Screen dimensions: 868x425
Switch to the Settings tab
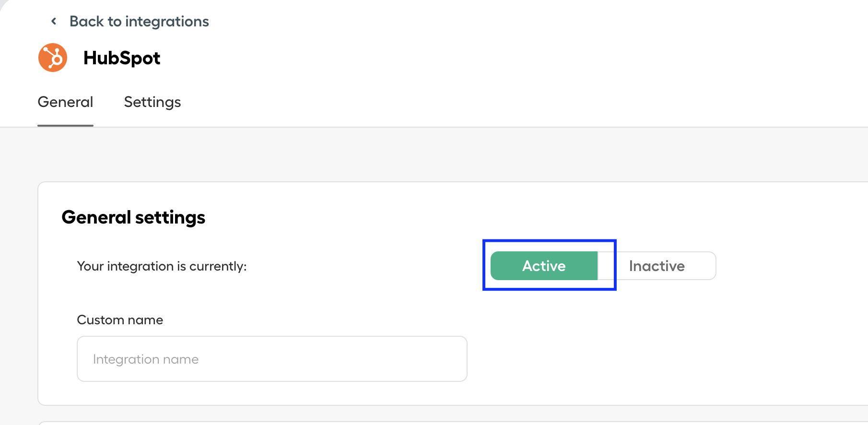[x=152, y=102]
